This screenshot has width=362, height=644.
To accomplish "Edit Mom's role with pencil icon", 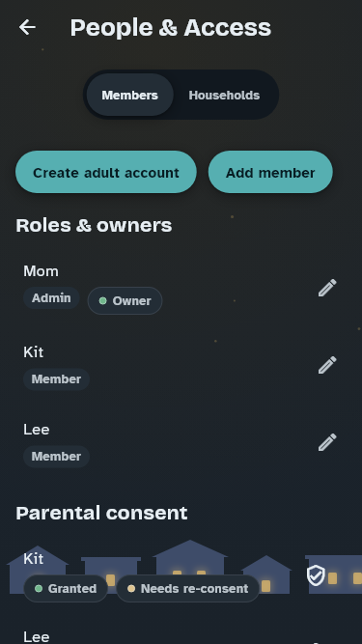I will pyautogui.click(x=327, y=288).
